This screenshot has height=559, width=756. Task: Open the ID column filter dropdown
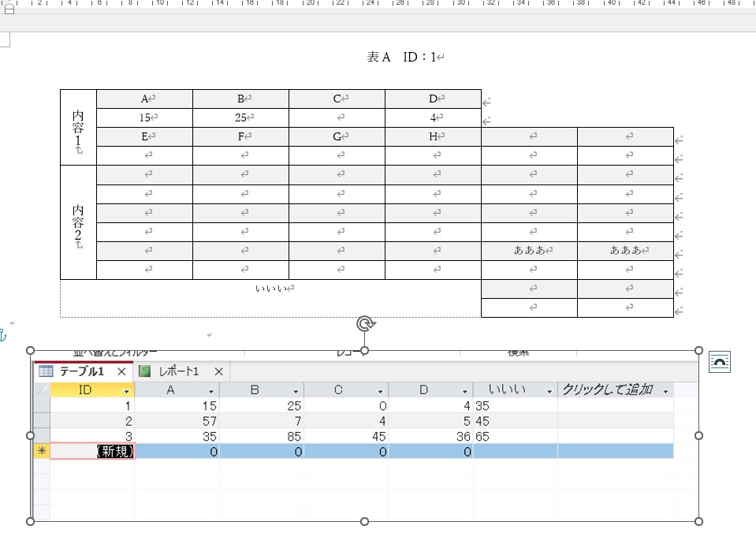126,389
